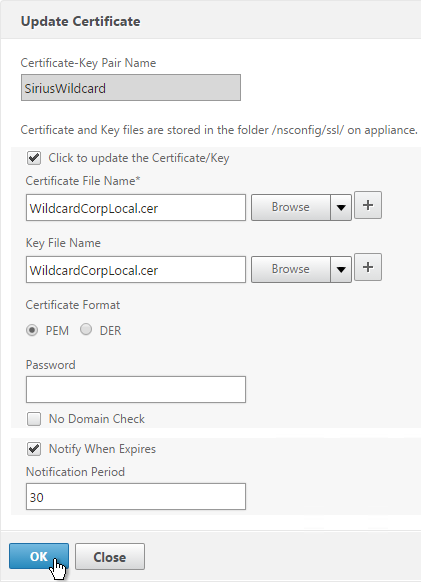Click the Certificate File Name field
This screenshot has height=582, width=421.
pos(136,207)
